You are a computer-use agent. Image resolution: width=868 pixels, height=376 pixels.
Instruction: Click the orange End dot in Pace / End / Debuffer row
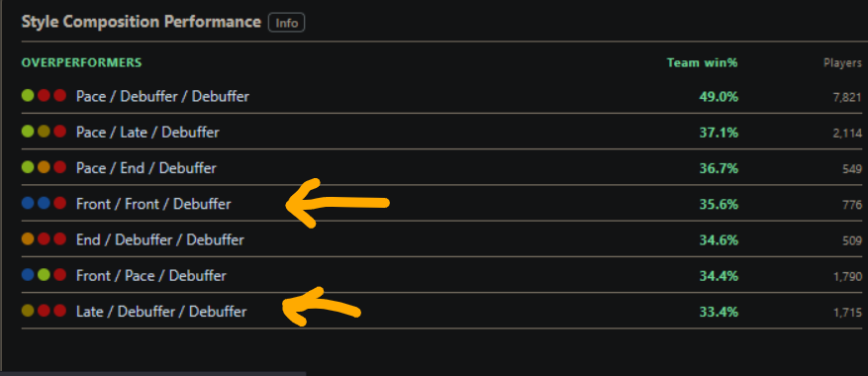point(44,167)
